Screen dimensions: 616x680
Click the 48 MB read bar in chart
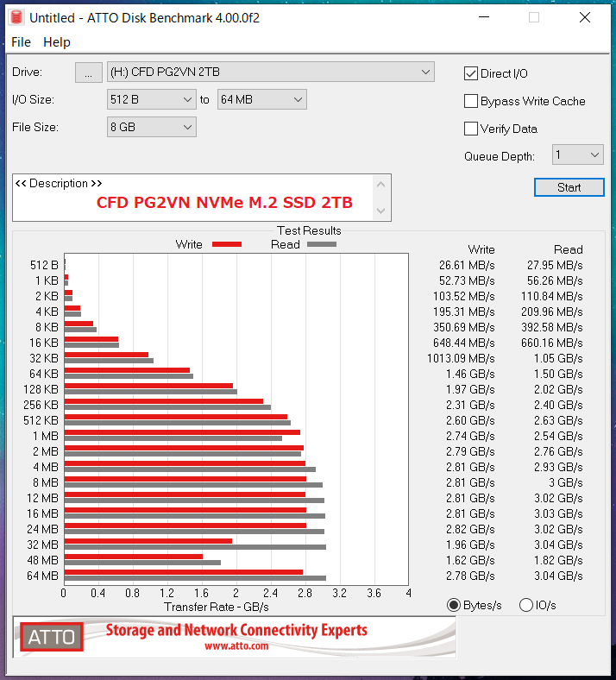point(142,563)
